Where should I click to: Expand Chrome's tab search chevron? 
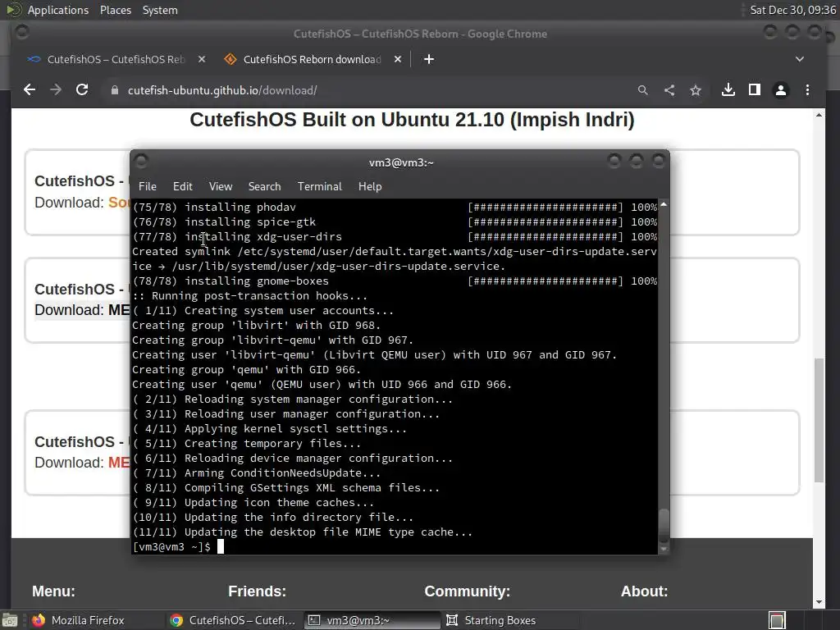click(800, 59)
